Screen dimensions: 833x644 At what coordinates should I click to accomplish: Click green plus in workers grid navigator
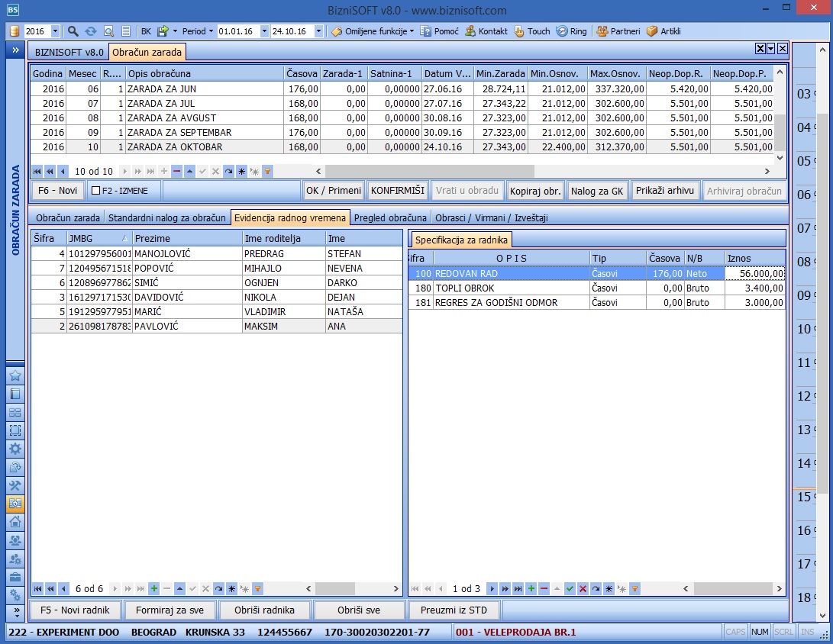(154, 588)
